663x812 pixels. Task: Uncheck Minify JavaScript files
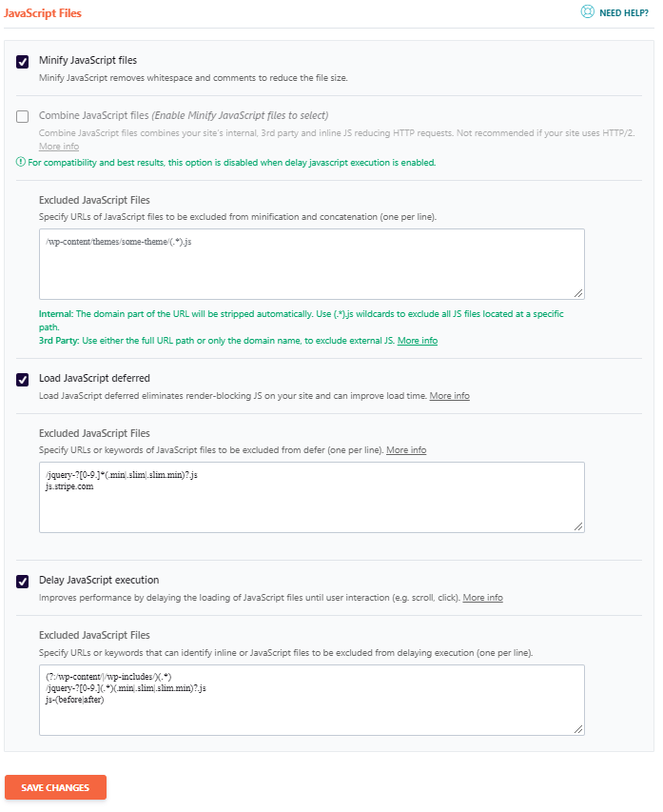point(22,62)
